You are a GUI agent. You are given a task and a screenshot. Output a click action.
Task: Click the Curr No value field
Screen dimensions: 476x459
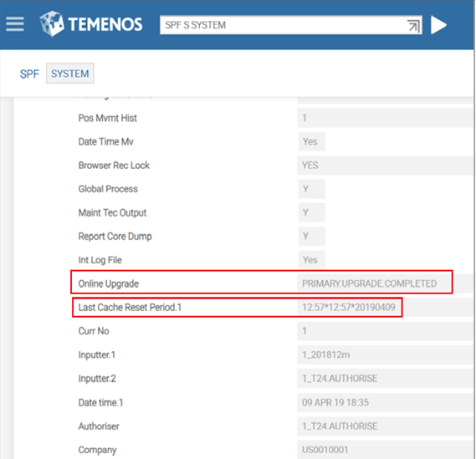[x=385, y=331]
